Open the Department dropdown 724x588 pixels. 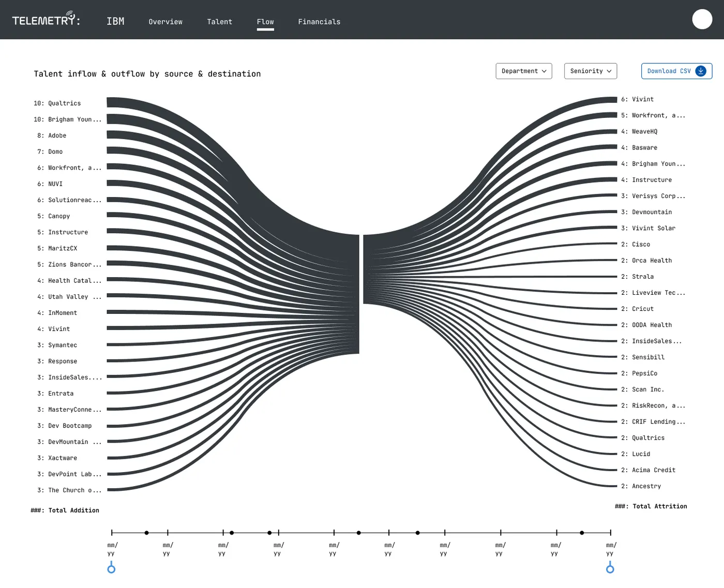[524, 71]
